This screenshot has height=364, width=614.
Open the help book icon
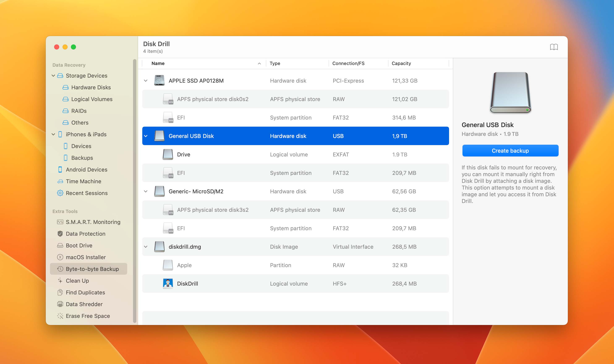point(554,47)
